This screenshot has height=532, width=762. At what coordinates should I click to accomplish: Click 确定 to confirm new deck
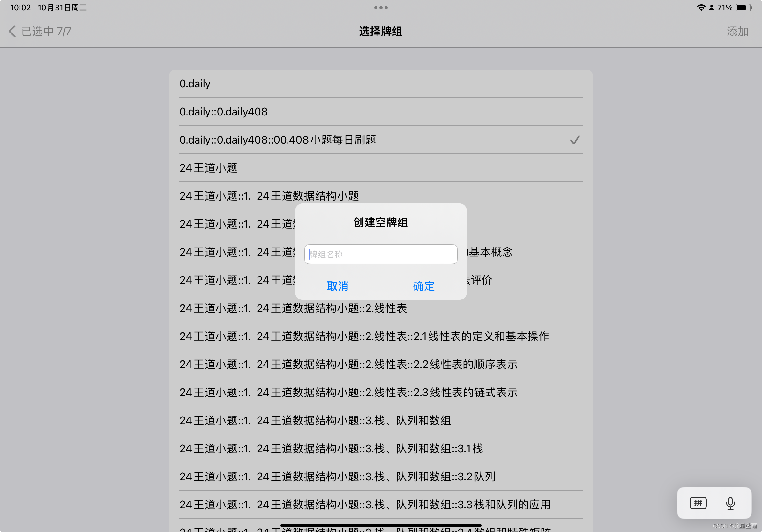pyautogui.click(x=424, y=286)
